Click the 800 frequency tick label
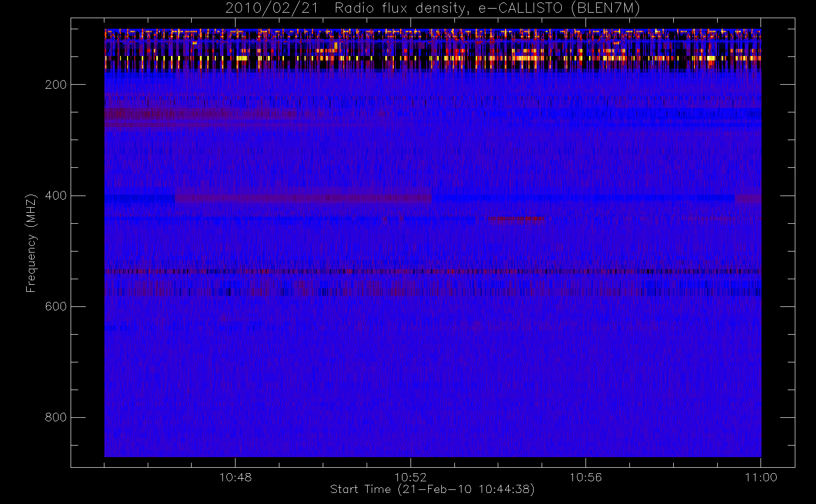The height and width of the screenshot is (504, 816). point(55,417)
